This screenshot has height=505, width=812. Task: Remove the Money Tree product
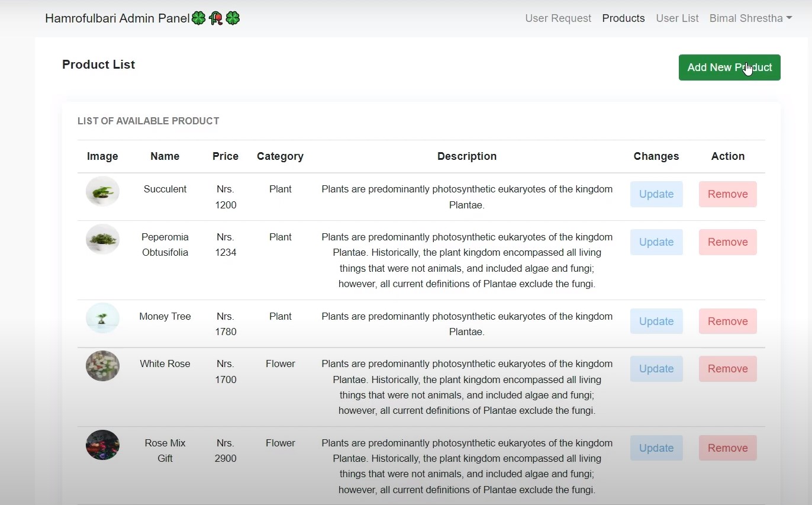pos(727,321)
